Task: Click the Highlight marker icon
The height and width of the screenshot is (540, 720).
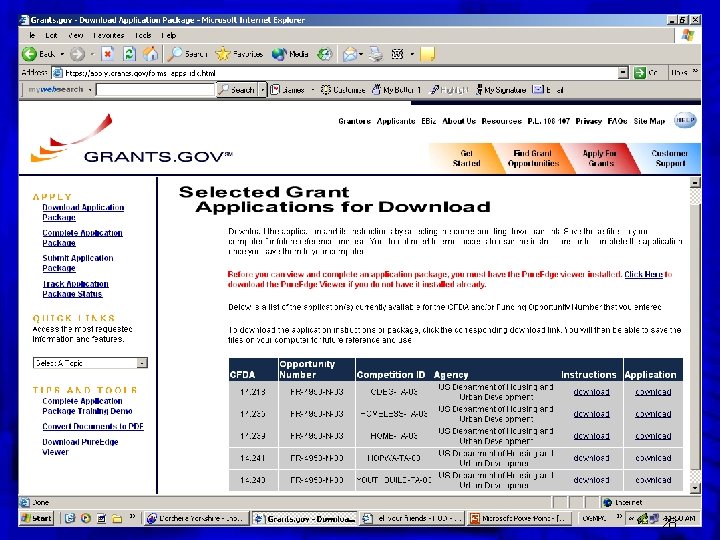Action: pyautogui.click(x=434, y=90)
